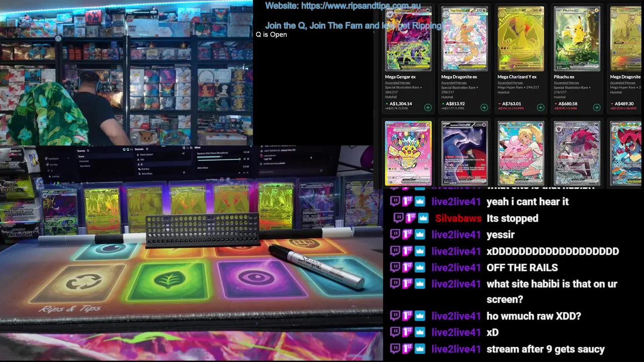The width and height of the screenshot is (644, 362).
Task: Add Mega Charizard Y ex with plus
Action: click(x=540, y=107)
